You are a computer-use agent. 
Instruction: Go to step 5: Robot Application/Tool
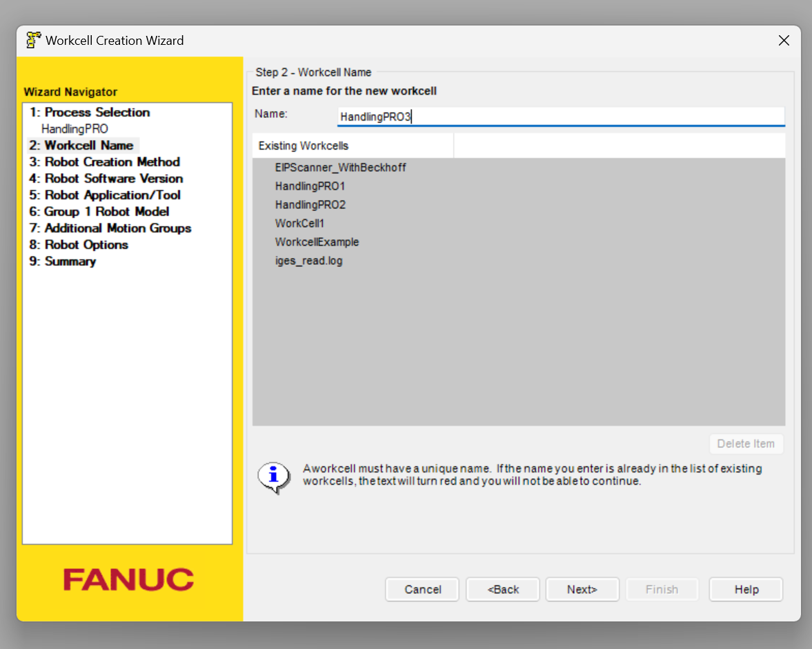[105, 195]
